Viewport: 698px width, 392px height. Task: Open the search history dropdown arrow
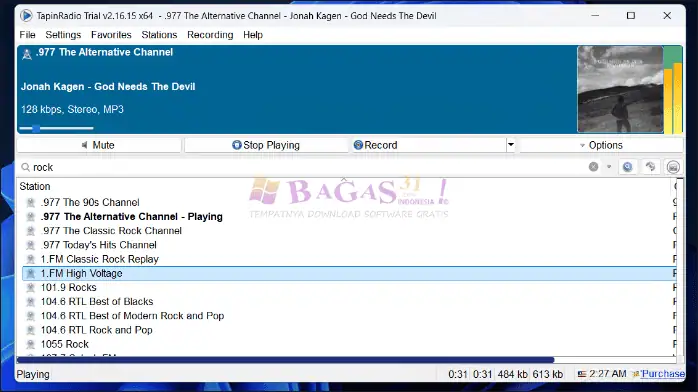point(609,167)
